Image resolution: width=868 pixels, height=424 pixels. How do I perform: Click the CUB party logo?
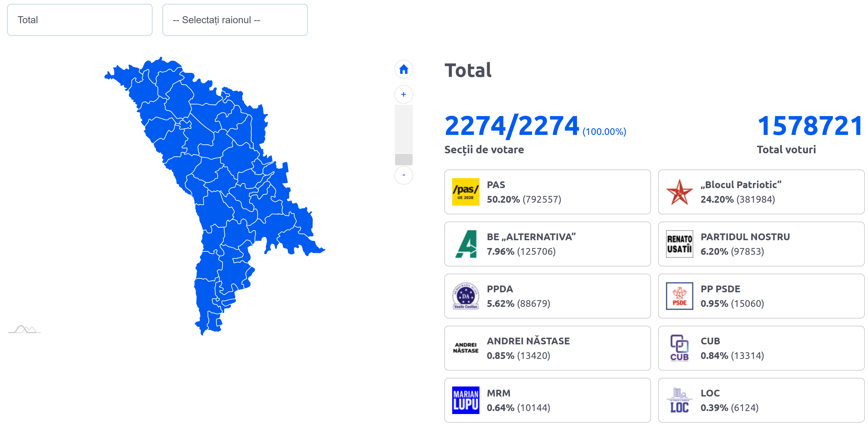click(x=679, y=348)
